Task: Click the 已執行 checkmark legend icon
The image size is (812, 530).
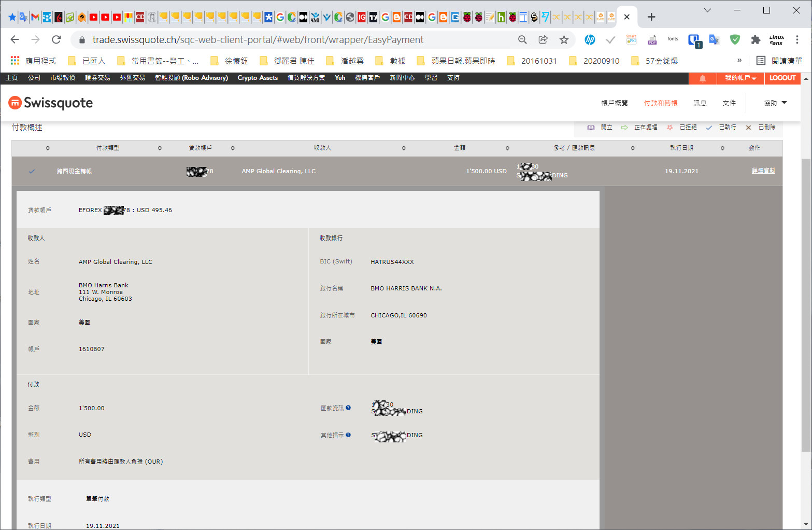Action: pyautogui.click(x=709, y=128)
